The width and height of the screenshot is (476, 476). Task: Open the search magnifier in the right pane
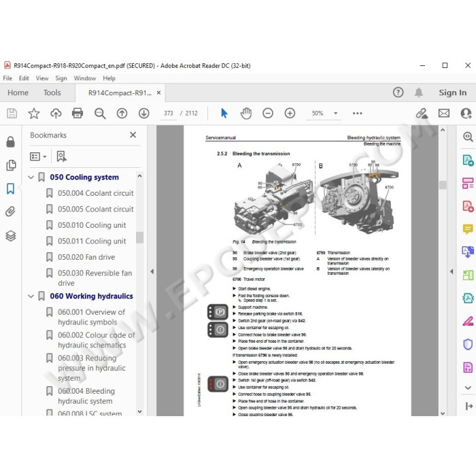[468, 137]
